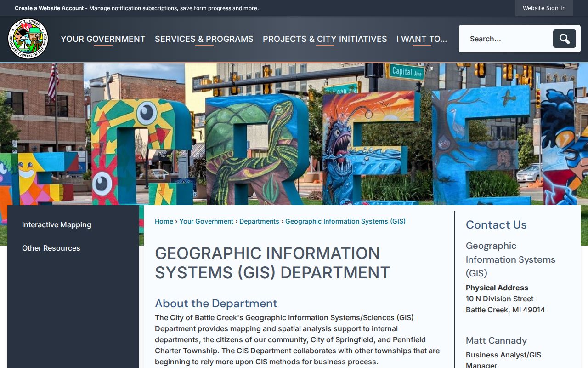Open Interactive Mapping in the sidebar
Image resolution: width=588 pixels, height=368 pixels.
[x=57, y=224]
